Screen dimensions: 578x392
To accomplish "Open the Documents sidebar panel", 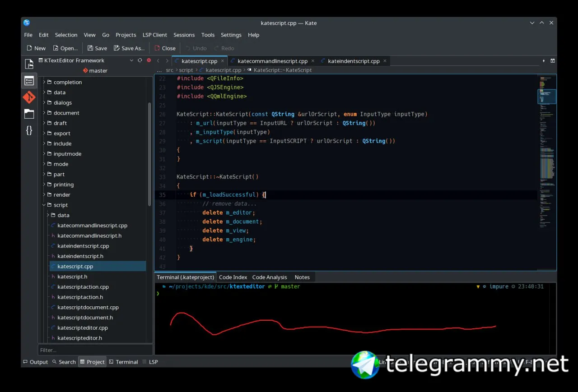I will [29, 64].
